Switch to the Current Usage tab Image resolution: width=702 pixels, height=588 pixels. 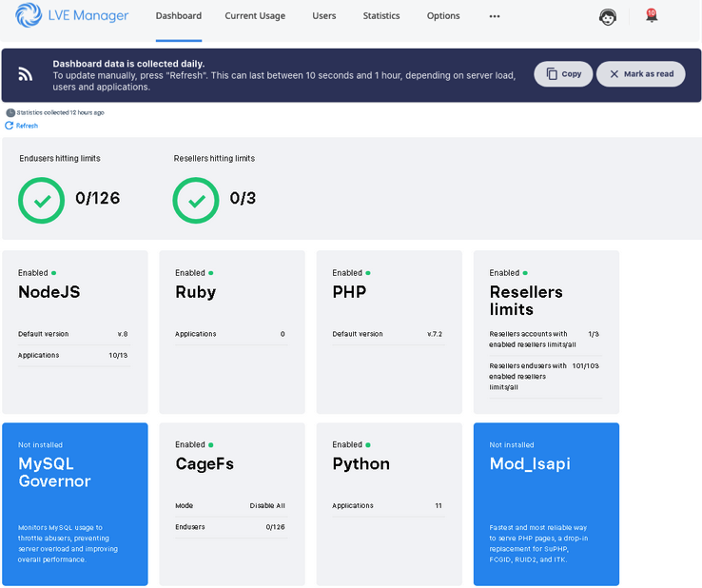257,16
